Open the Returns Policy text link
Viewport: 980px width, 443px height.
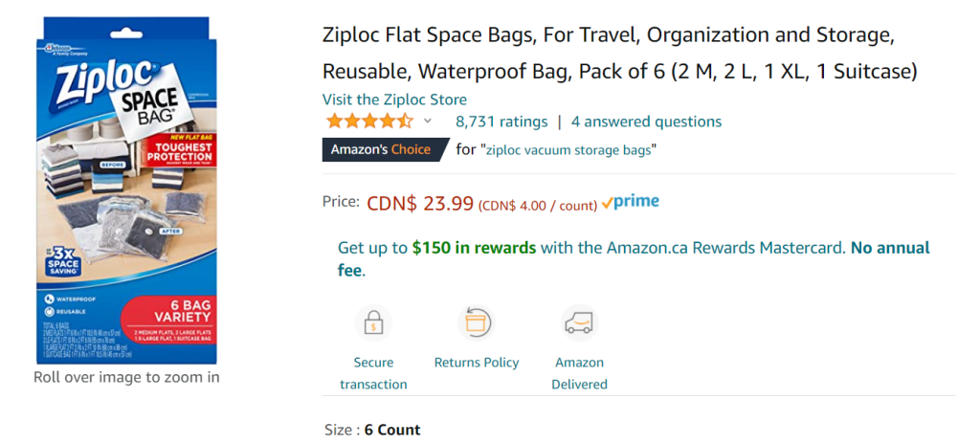pos(477,363)
